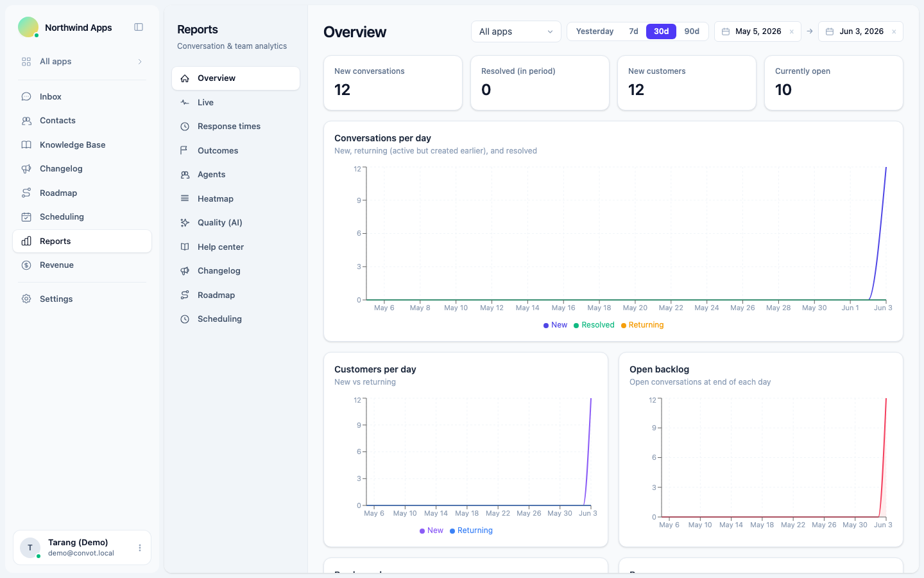Click Reports panel Roadmap route icon

click(185, 295)
